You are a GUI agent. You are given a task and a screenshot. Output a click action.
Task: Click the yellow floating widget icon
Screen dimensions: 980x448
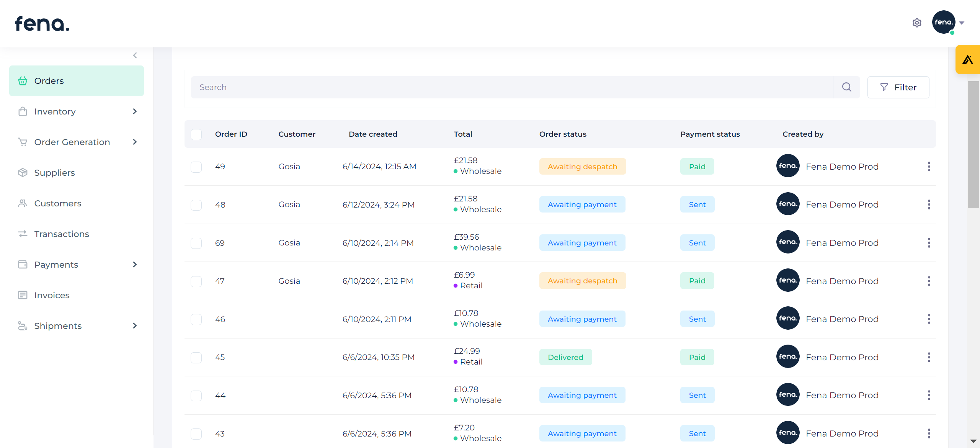pos(967,60)
